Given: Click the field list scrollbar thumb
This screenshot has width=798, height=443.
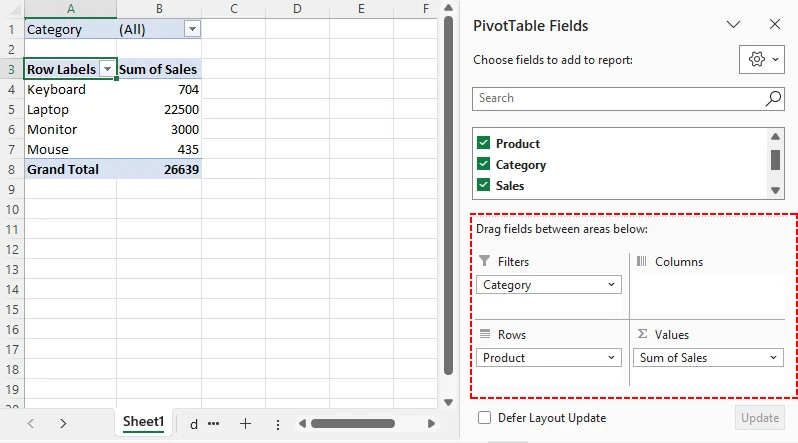Looking at the screenshot, I should pos(775,160).
